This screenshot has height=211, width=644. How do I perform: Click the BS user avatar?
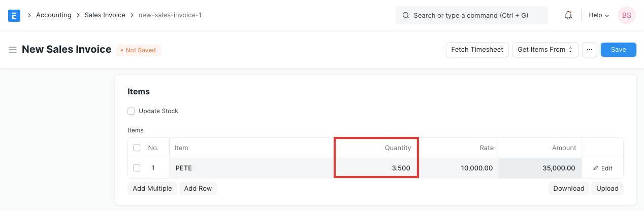point(626,15)
